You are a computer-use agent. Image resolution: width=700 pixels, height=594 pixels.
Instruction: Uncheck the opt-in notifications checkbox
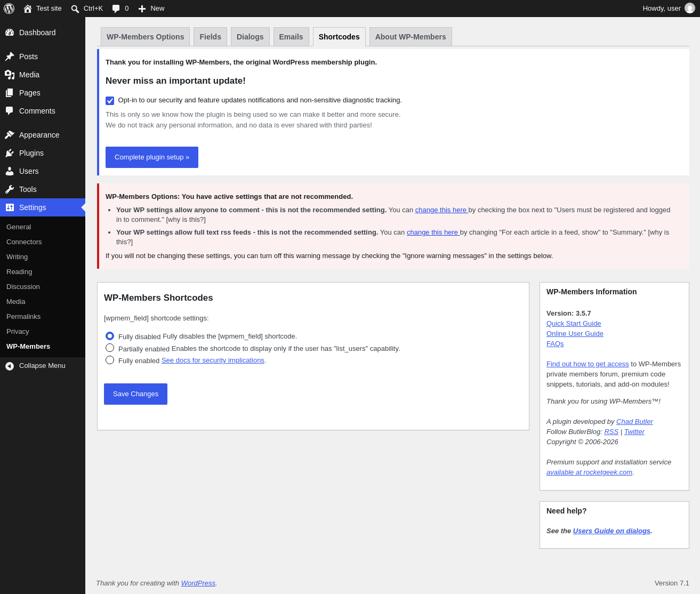click(110, 101)
